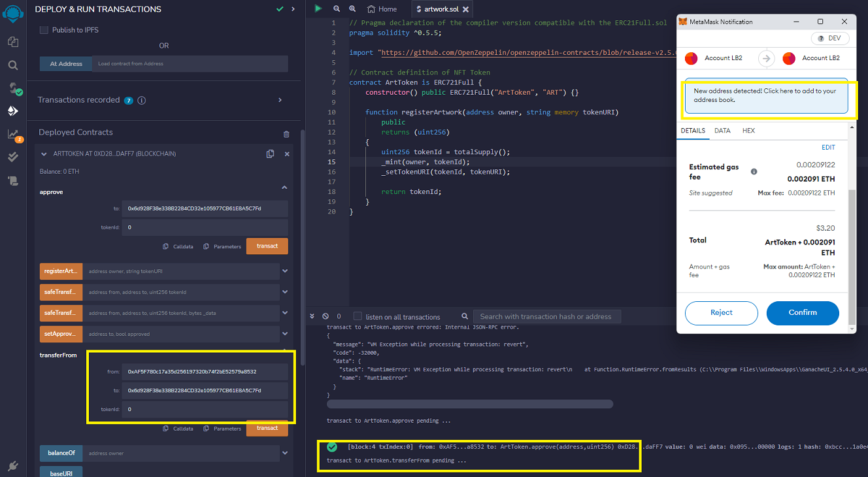Click the Load contract from Address field
868x477 pixels.
pyautogui.click(x=190, y=64)
